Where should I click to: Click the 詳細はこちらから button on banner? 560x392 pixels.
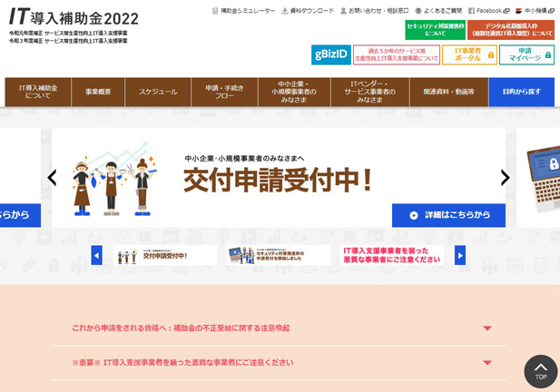click(448, 215)
